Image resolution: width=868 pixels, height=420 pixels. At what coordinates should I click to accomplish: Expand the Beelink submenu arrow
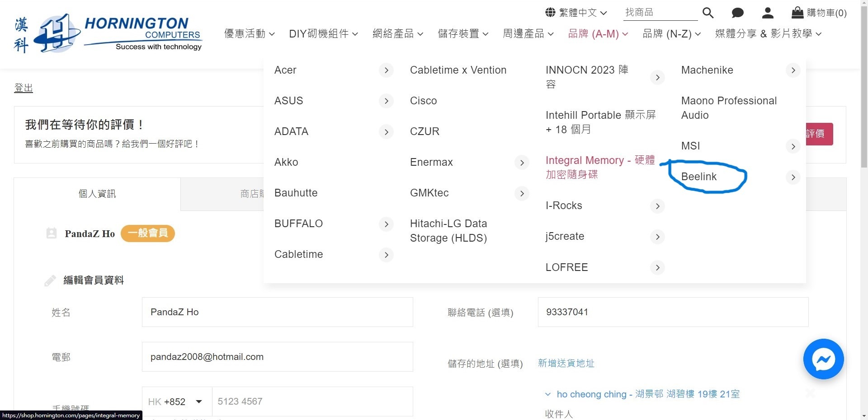click(x=793, y=177)
